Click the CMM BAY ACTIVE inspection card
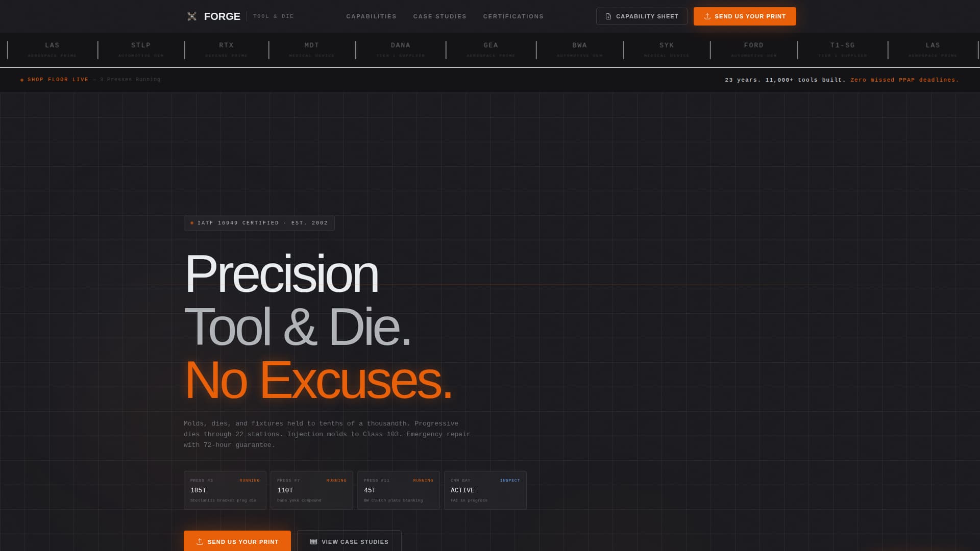980x551 pixels. (x=485, y=490)
